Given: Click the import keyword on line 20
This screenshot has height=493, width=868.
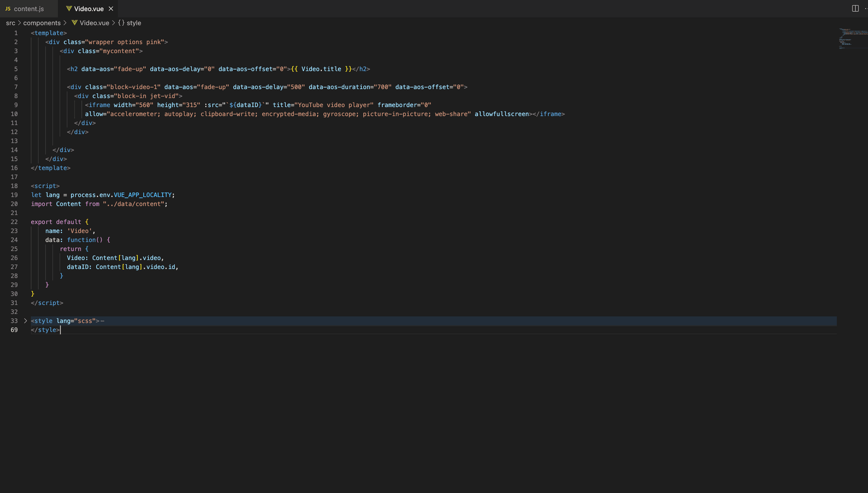Looking at the screenshot, I should point(42,204).
